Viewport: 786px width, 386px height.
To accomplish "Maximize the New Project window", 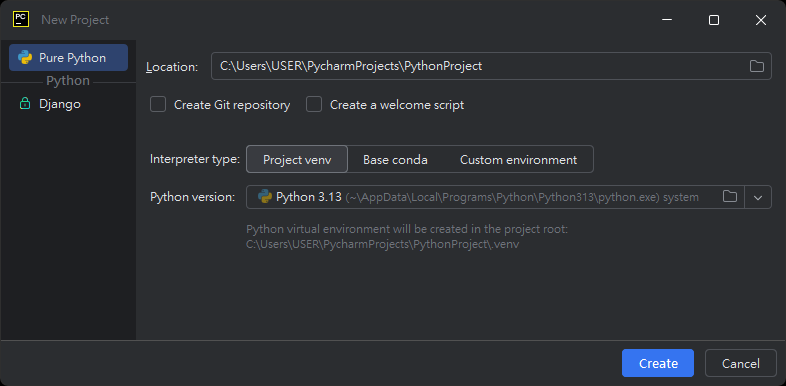I will click(x=714, y=20).
